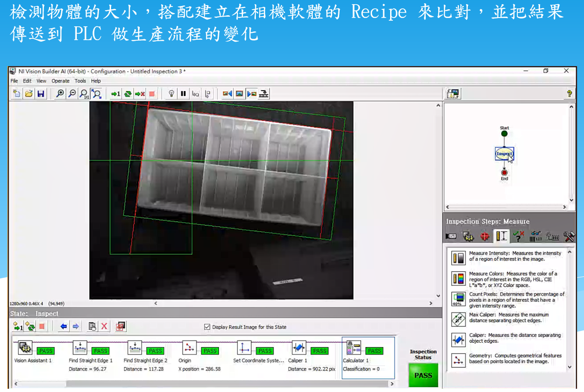Run the inspection until failure
The image size is (584, 392).
(x=140, y=94)
